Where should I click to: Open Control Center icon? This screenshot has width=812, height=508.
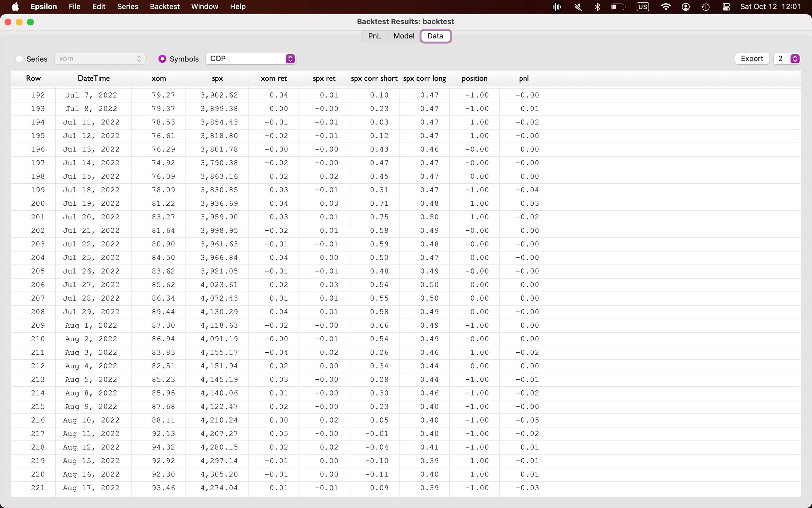(x=726, y=7)
